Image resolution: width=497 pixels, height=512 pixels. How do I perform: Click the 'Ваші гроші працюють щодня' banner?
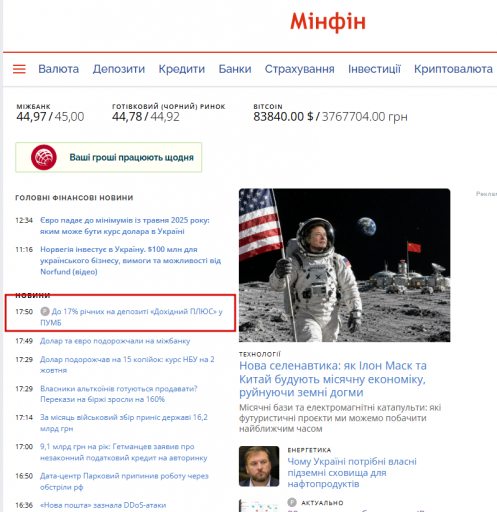click(109, 157)
